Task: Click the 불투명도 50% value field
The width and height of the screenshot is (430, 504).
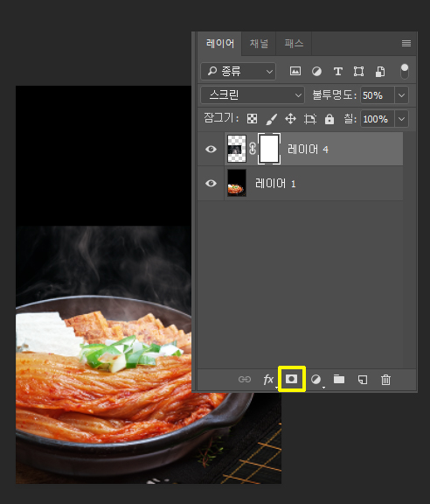Action: click(x=378, y=95)
